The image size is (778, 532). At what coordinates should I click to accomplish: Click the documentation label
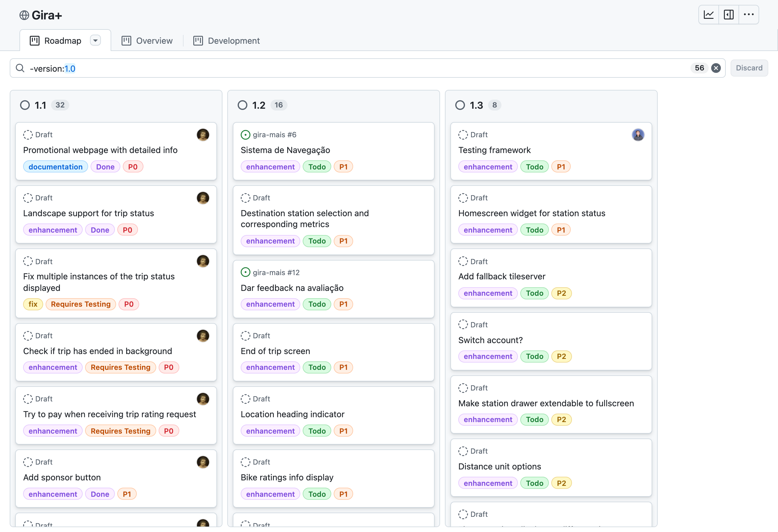point(56,167)
